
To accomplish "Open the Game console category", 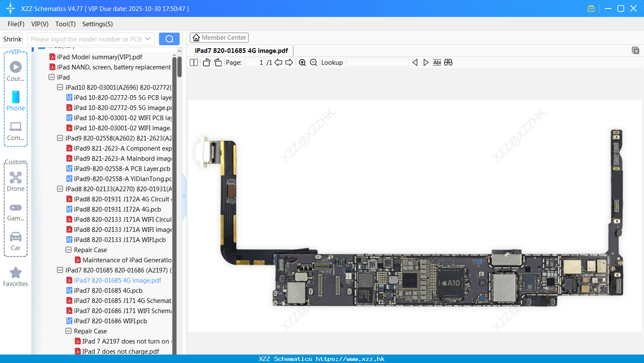I will point(16,208).
